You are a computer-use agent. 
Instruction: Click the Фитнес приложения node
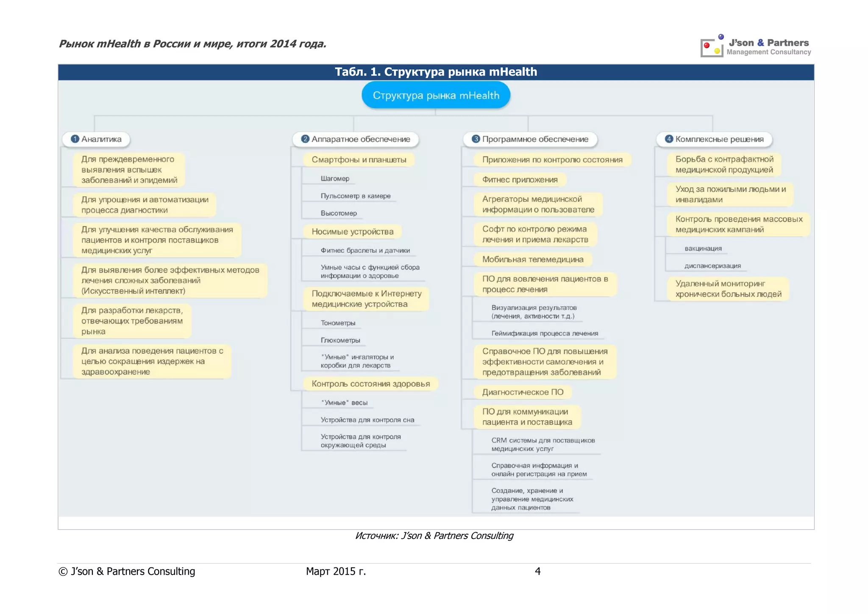pyautogui.click(x=520, y=180)
